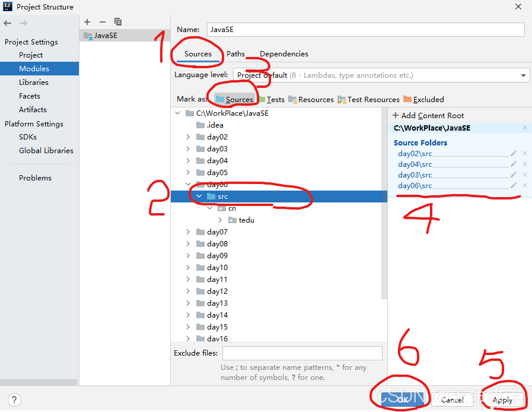Select the tedu package folder
Image resolution: width=532 pixels, height=412 pixels.
(x=241, y=220)
